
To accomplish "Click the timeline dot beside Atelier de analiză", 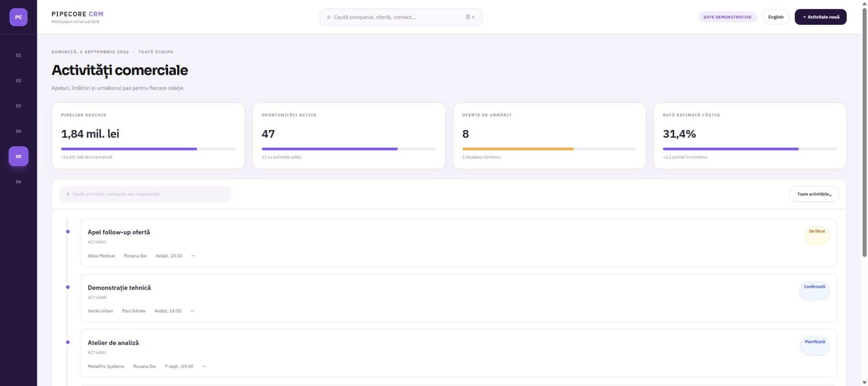I will click(68, 342).
